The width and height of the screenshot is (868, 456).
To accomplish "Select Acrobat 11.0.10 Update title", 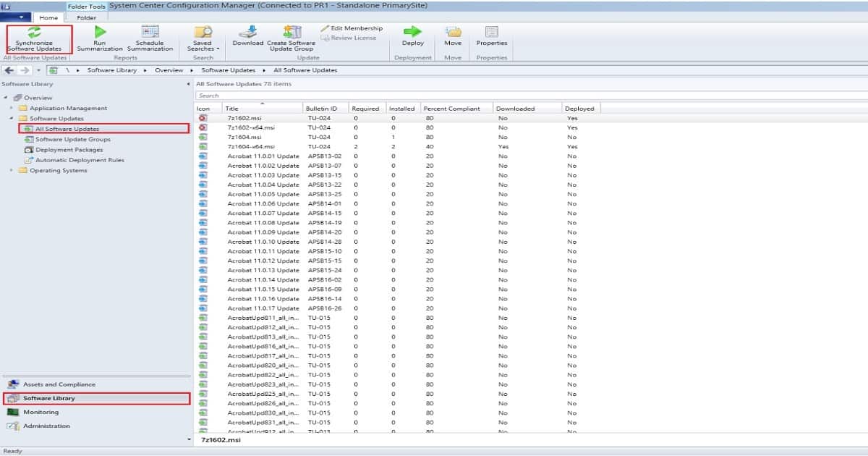I will (263, 242).
